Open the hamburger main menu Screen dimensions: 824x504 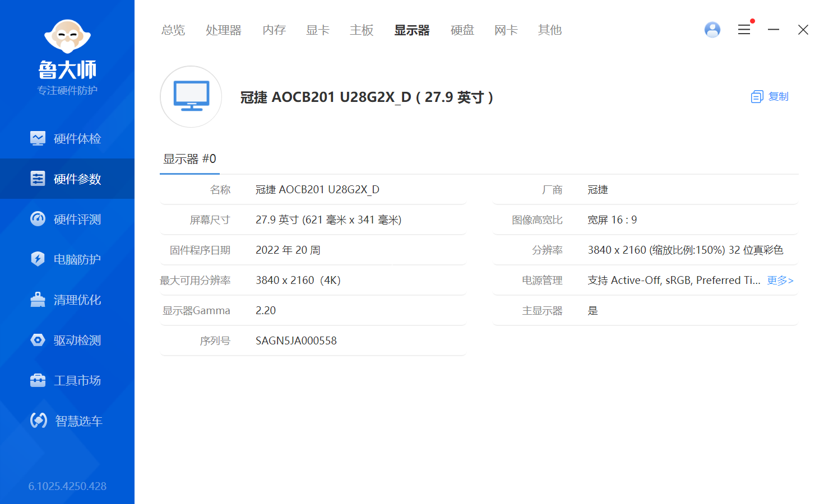click(744, 30)
